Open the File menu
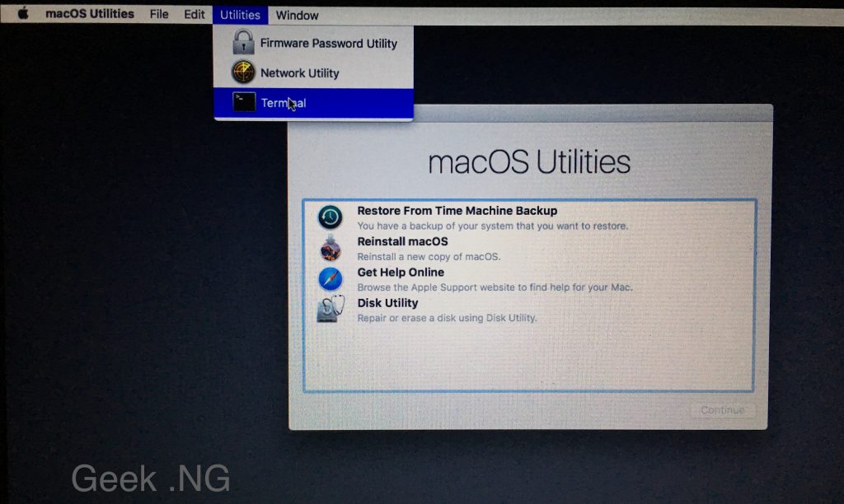 coord(159,15)
